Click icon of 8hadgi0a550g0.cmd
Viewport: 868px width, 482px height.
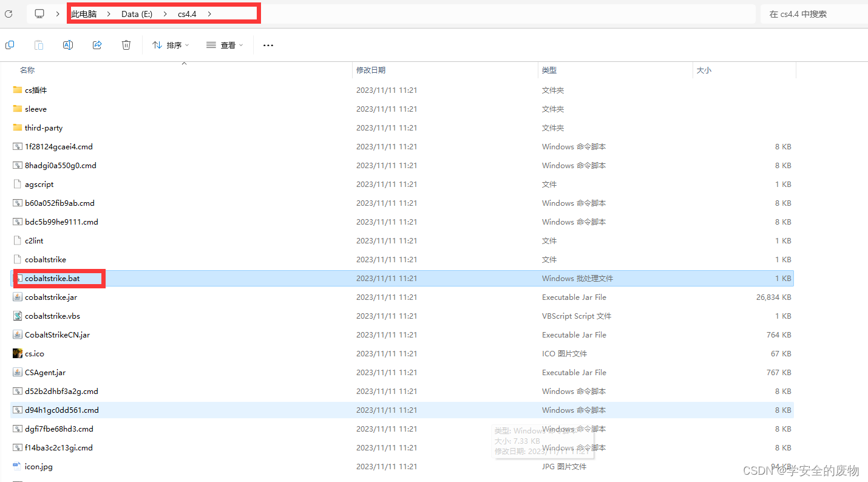click(x=17, y=165)
